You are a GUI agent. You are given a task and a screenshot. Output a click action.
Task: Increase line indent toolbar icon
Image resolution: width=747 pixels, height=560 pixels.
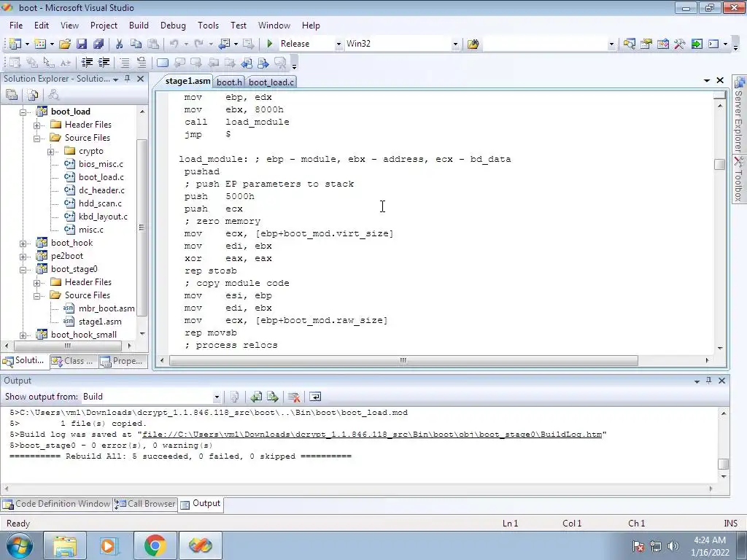(104, 63)
